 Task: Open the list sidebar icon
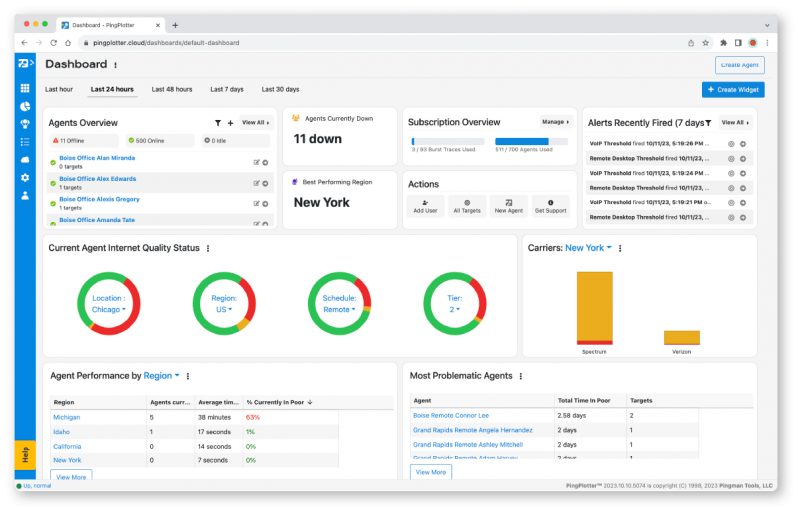click(24, 142)
